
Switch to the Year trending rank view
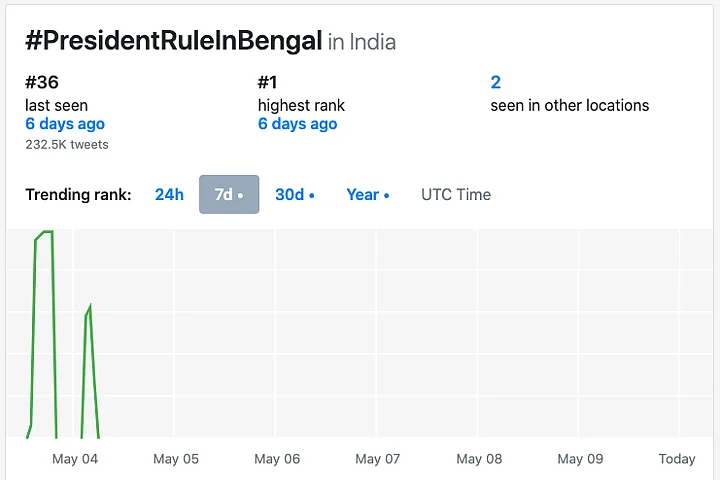tap(367, 195)
